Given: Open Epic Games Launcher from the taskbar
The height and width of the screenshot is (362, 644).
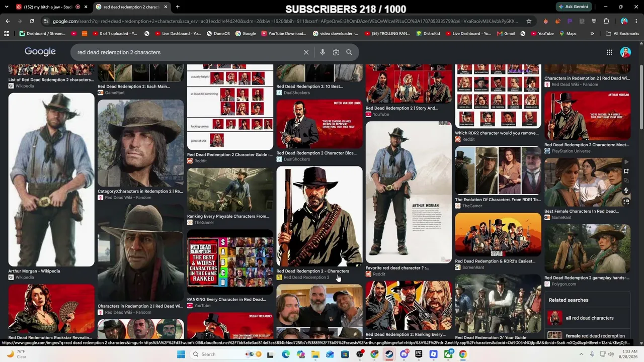Looking at the screenshot, I should [419, 354].
